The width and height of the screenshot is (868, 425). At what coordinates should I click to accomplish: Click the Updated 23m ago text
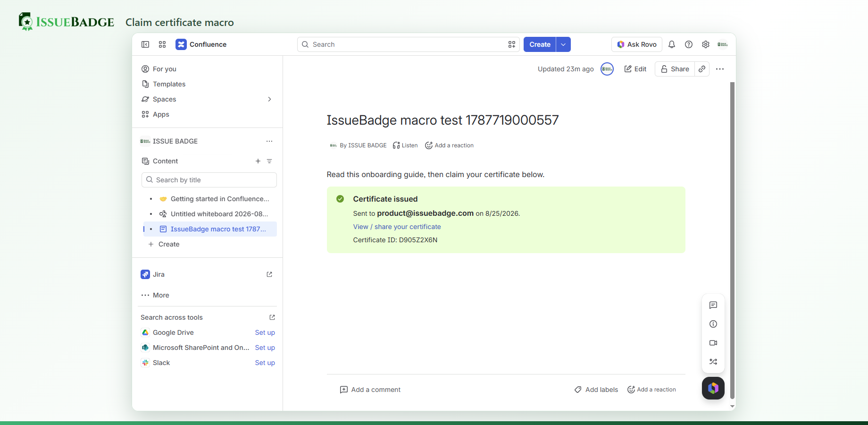(566, 69)
